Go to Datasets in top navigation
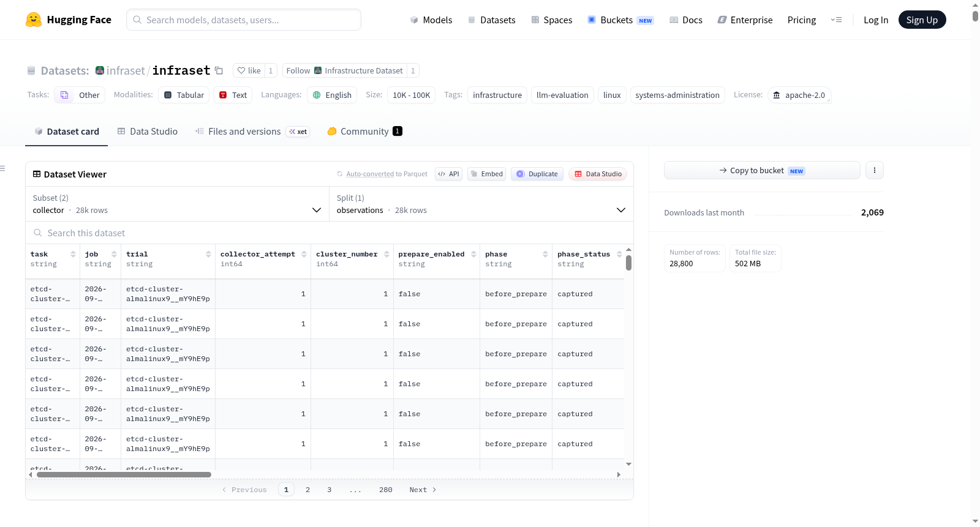This screenshot has height=527, width=980. (492, 20)
